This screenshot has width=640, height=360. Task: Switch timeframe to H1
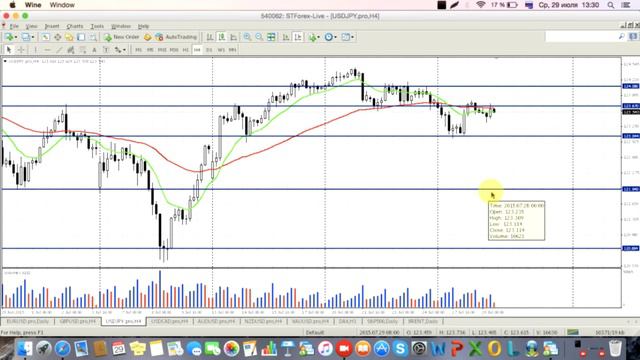[185, 50]
